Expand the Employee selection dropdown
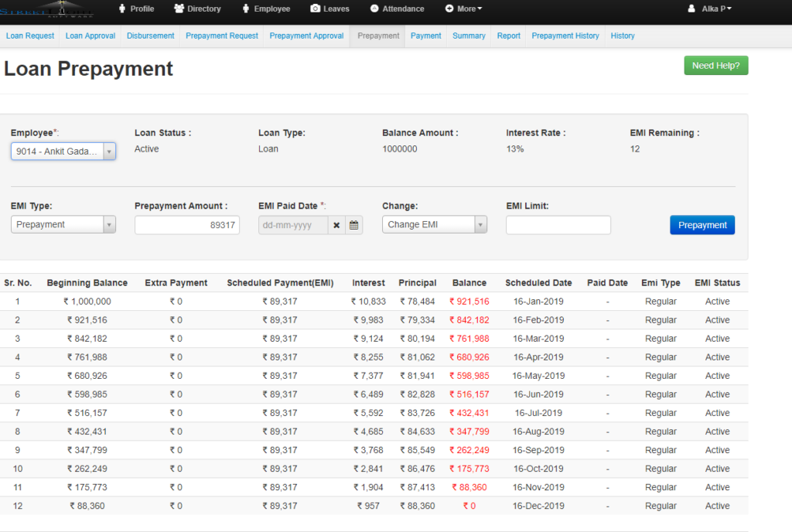Screen dimensions: 792x532 [108, 151]
